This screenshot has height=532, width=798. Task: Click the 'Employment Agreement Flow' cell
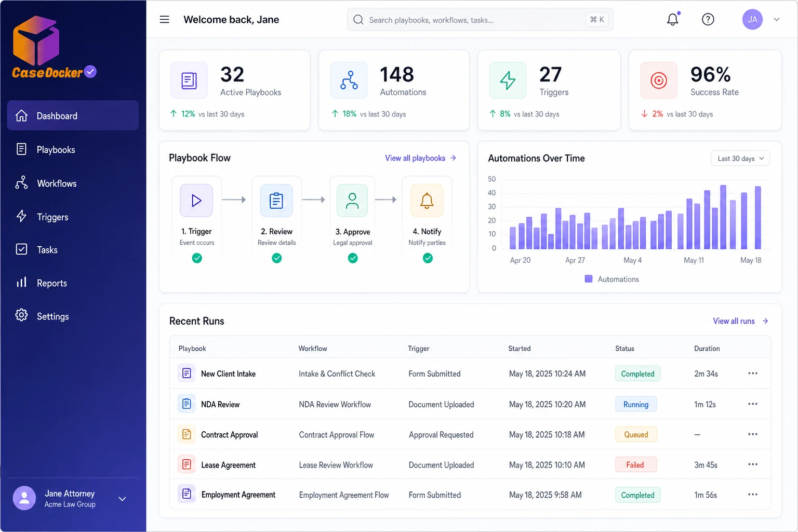344,495
